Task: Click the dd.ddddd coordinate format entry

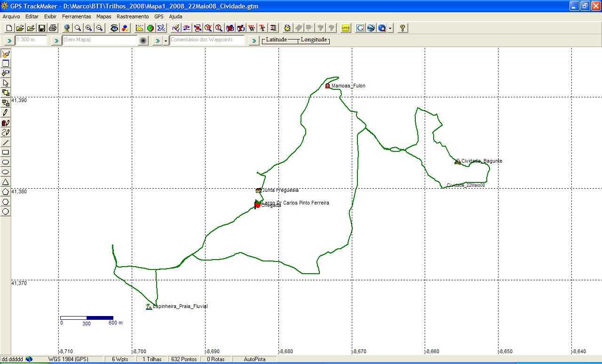Action: click(12, 359)
